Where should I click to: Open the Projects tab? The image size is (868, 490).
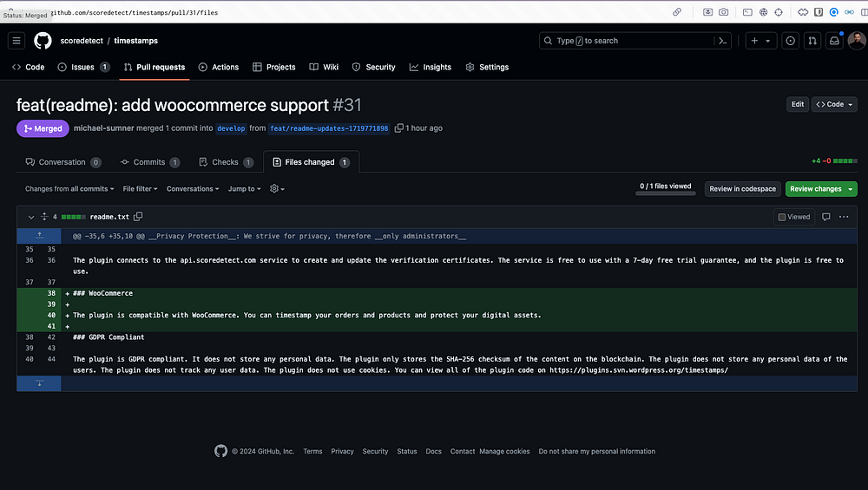[x=274, y=67]
